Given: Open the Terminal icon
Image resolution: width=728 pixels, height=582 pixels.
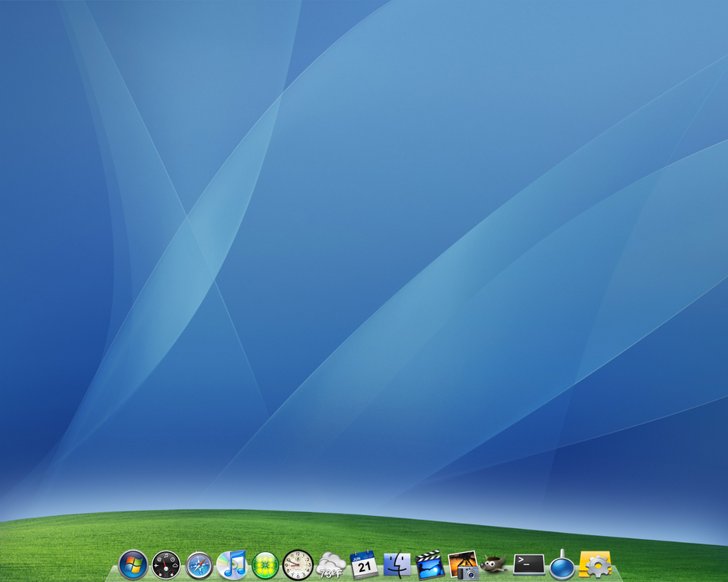Looking at the screenshot, I should coord(529,565).
